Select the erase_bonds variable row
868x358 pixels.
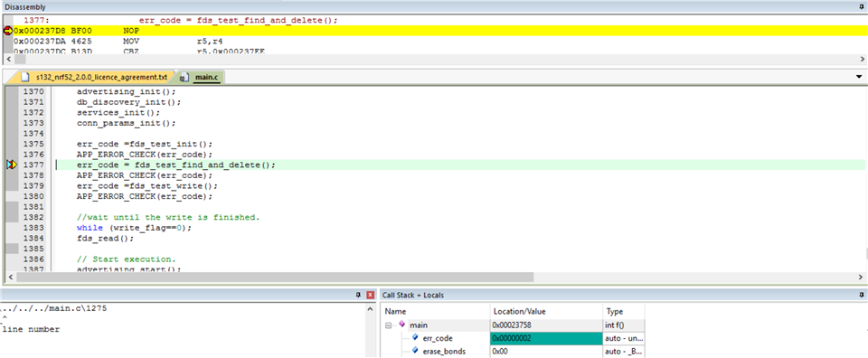tap(513, 351)
